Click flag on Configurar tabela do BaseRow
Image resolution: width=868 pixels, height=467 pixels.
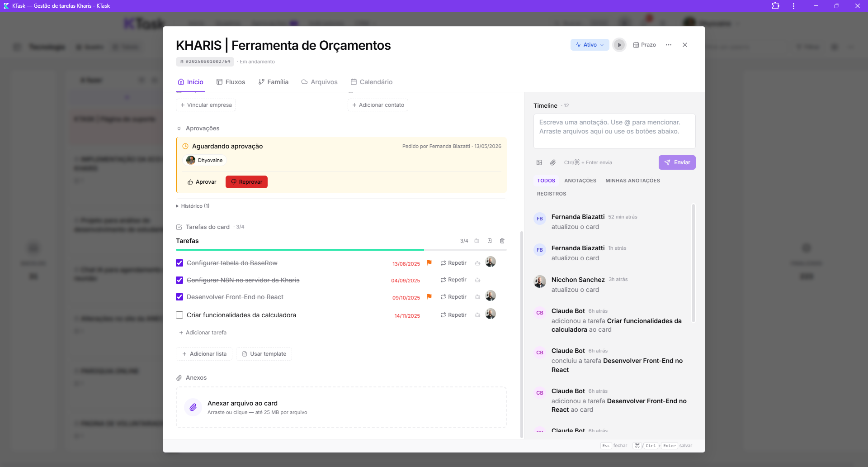429,263
